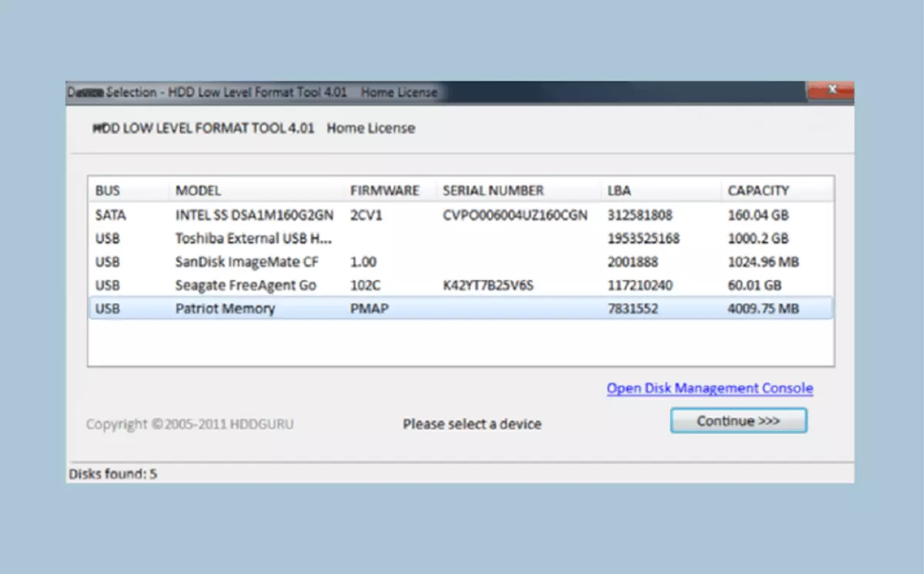The width and height of the screenshot is (924, 574).
Task: Close the Device Selection window
Action: [x=832, y=91]
